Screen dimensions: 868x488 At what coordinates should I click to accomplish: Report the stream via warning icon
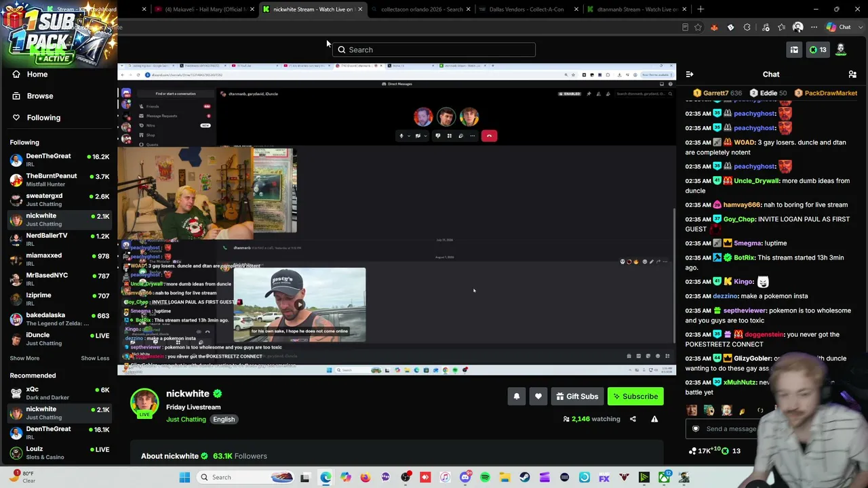654,419
